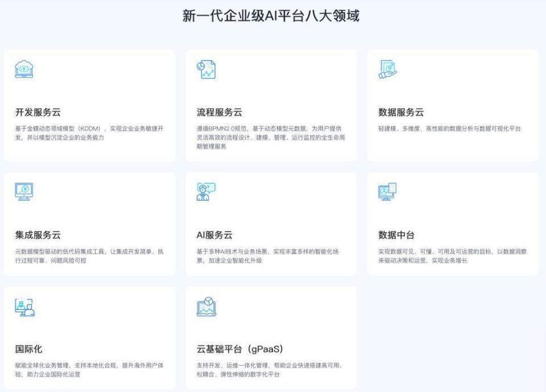Viewport: 546px width, 392px height.
Task: Open the AI服务云 title link
Action: pos(214,235)
